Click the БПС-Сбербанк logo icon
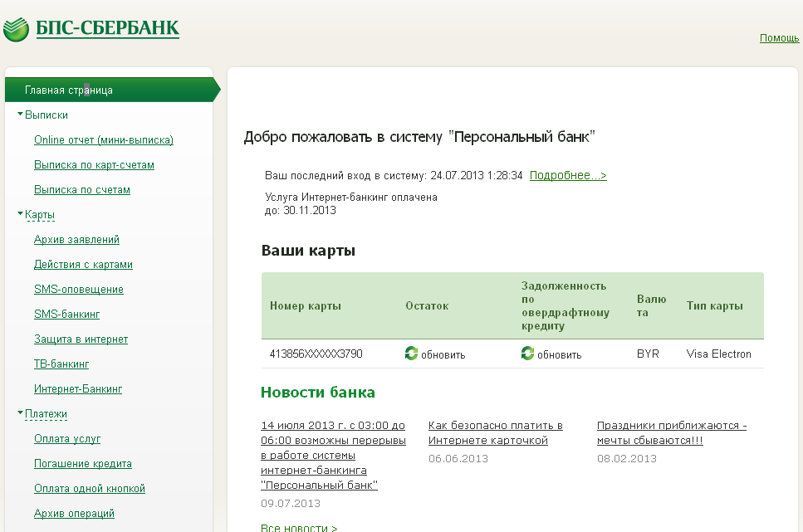The image size is (803, 532). (x=17, y=29)
